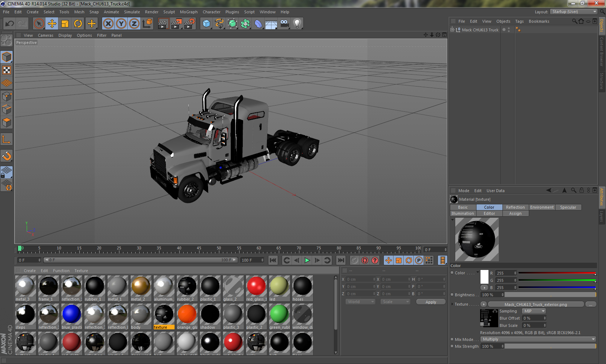
Task: Switch to the Reflection material tab
Action: click(515, 207)
